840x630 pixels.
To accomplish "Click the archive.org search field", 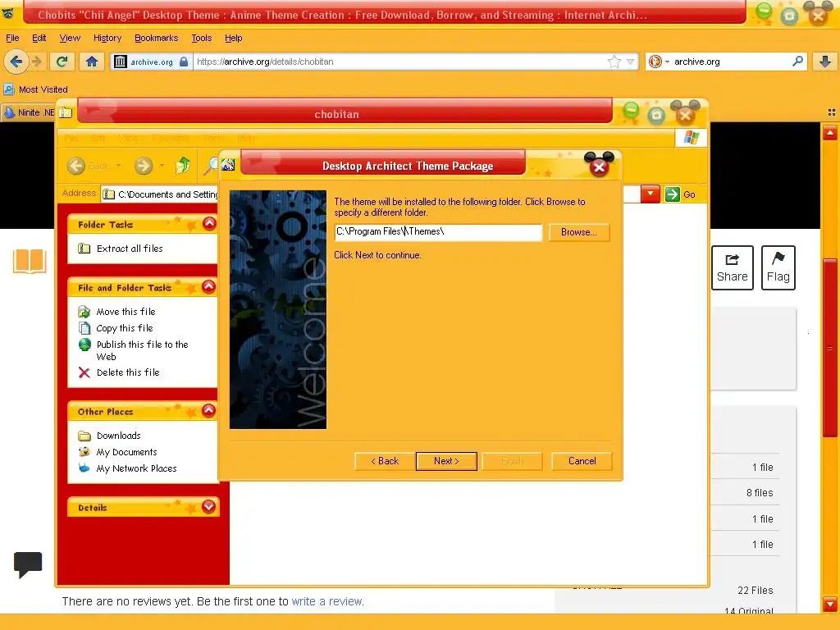I will (x=731, y=62).
